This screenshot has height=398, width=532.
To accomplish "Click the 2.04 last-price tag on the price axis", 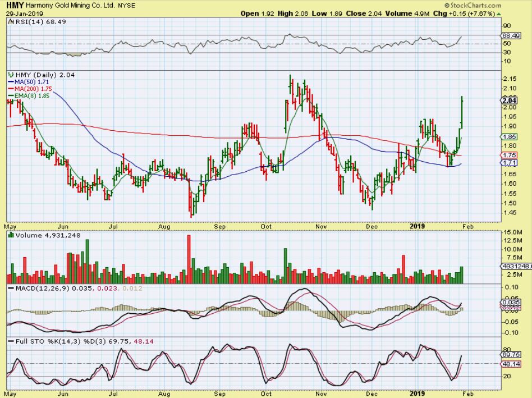I will (509, 100).
